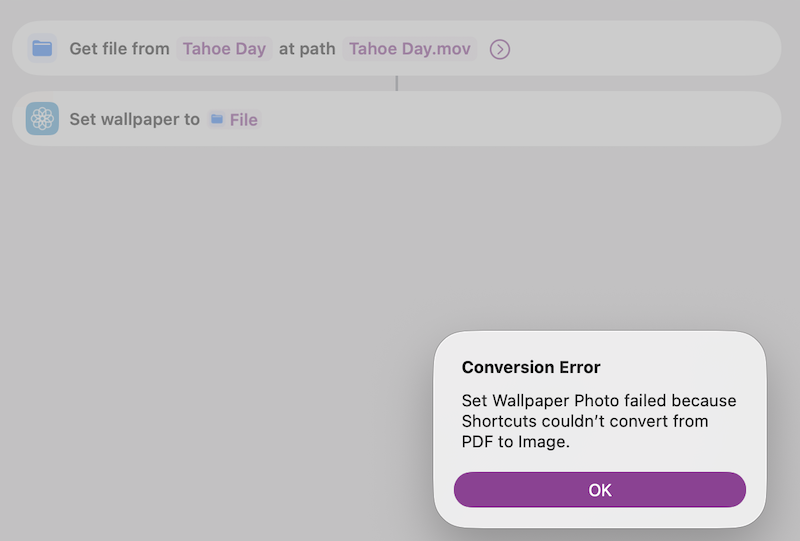Click the connector line between the two actions
This screenshot has width=800, height=541.
[x=397, y=83]
